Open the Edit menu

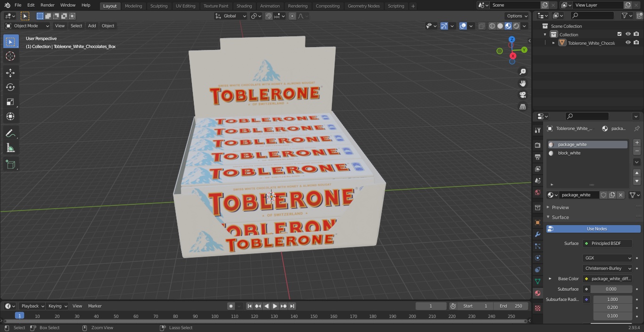coord(31,5)
